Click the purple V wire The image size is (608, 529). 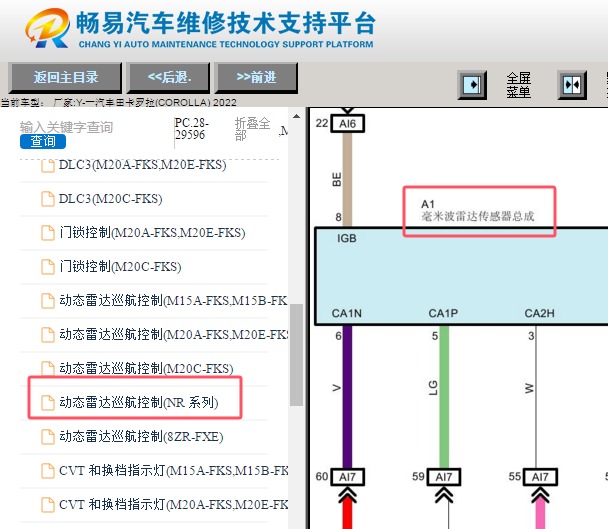347,396
